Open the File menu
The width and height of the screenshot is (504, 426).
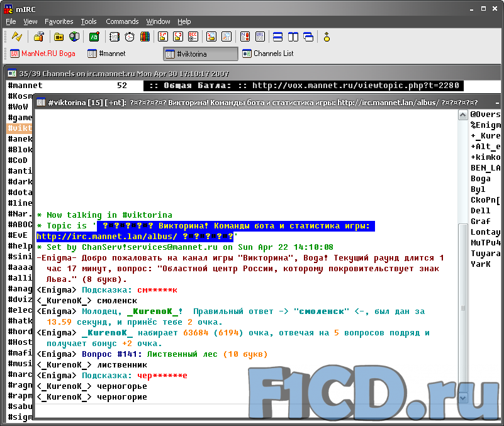point(11,21)
